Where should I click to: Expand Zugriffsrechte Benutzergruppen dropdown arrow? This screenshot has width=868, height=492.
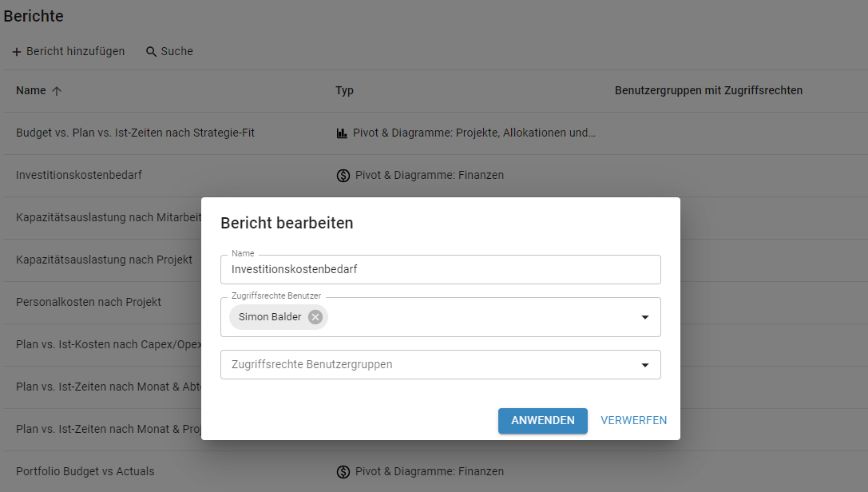point(645,365)
